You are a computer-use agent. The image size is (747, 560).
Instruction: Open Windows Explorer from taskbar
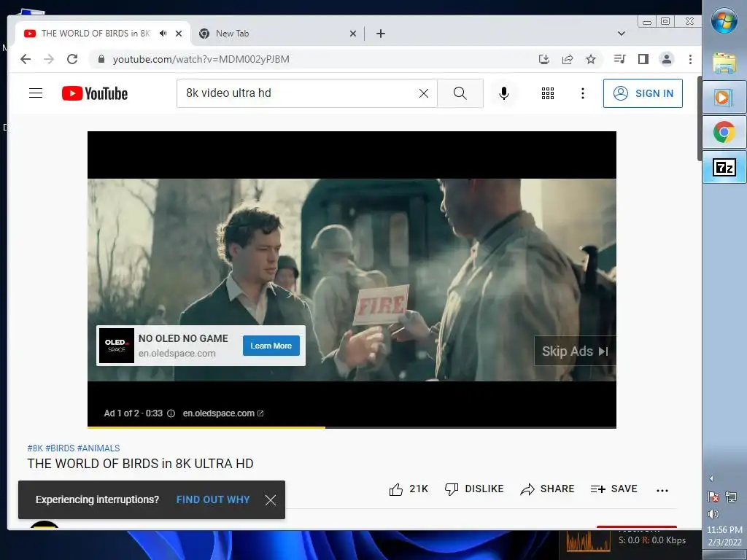[x=724, y=62]
